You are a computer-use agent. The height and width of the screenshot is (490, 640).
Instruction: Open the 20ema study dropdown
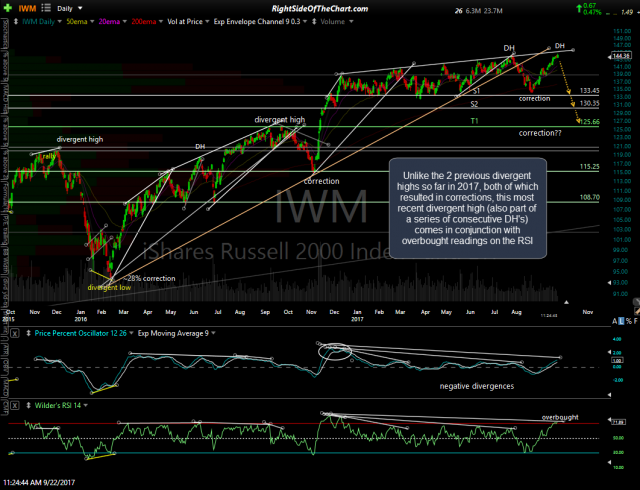[124, 22]
